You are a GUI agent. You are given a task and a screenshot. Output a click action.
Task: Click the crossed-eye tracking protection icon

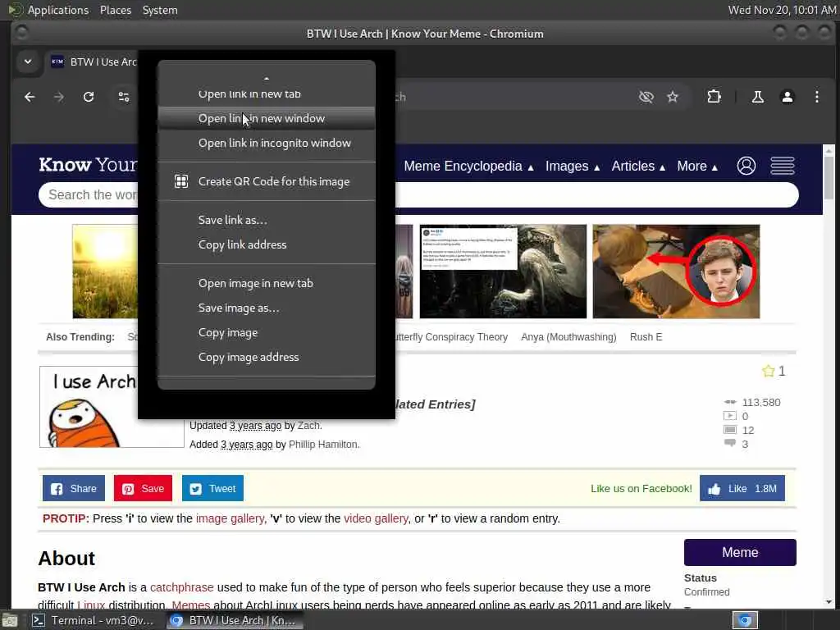646,97
